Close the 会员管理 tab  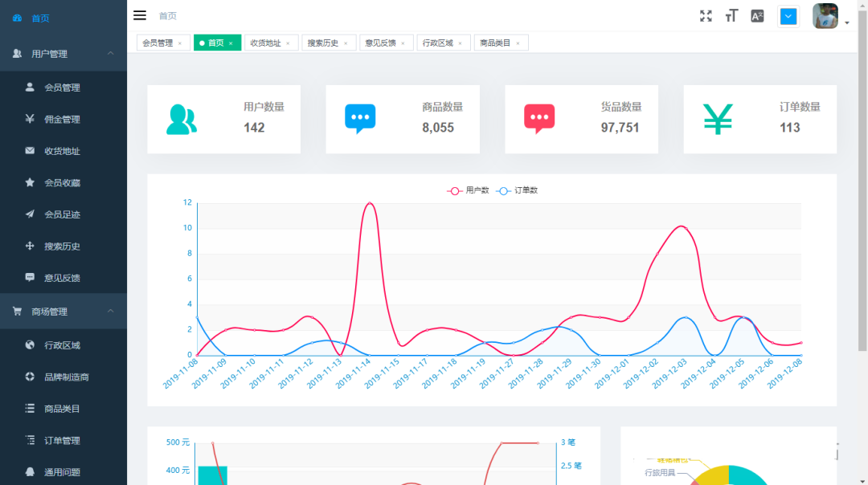(x=180, y=43)
